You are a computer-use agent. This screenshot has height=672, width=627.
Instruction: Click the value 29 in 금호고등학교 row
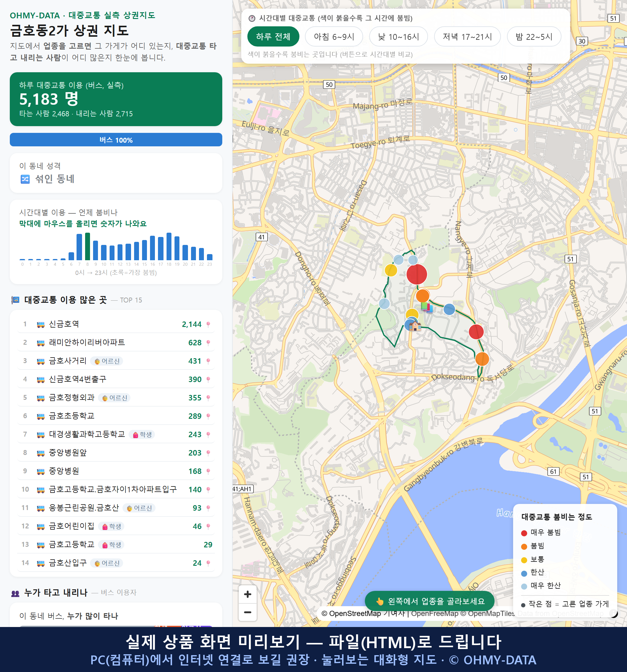[208, 545]
